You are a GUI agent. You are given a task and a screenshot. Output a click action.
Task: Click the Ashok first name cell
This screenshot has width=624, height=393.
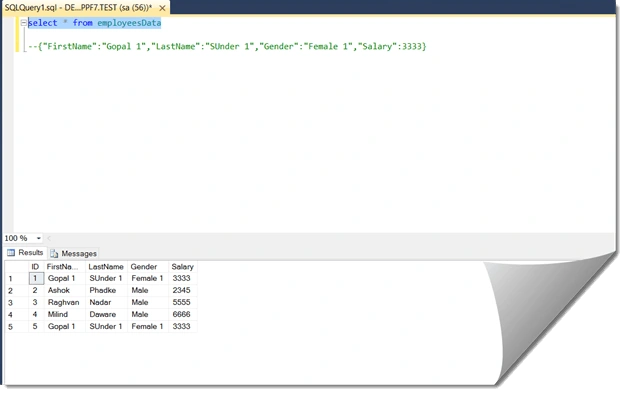(x=64, y=290)
